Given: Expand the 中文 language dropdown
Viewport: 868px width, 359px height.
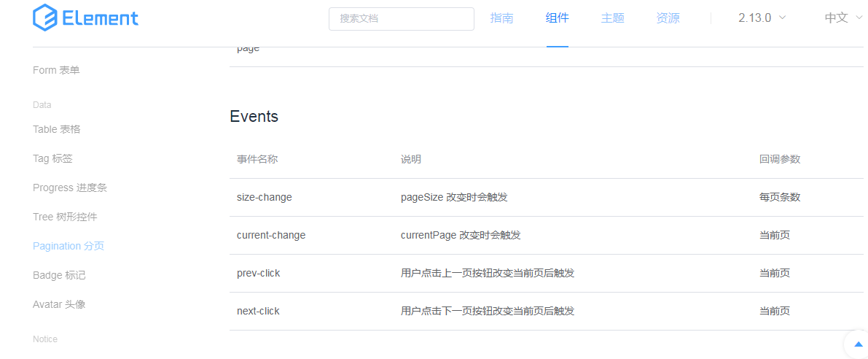Looking at the screenshot, I should tap(844, 18).
